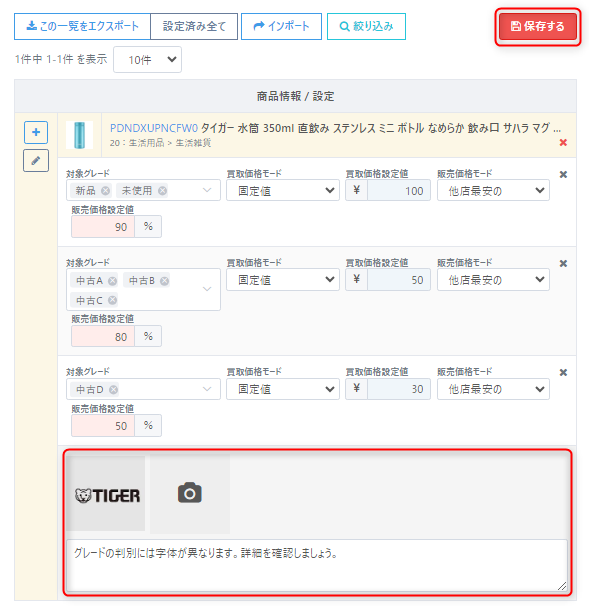Click the blue water bottle thumbnail
Viewport: 589px width, 606px height.
80,135
